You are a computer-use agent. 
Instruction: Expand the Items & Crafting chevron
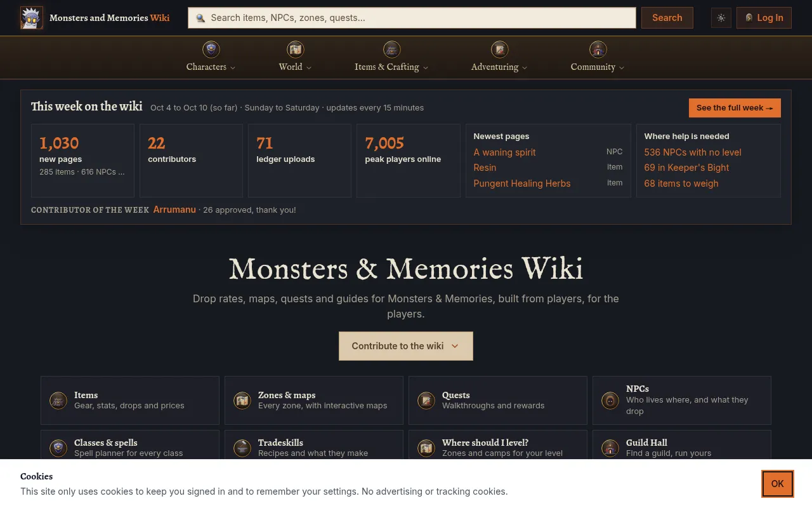click(426, 67)
